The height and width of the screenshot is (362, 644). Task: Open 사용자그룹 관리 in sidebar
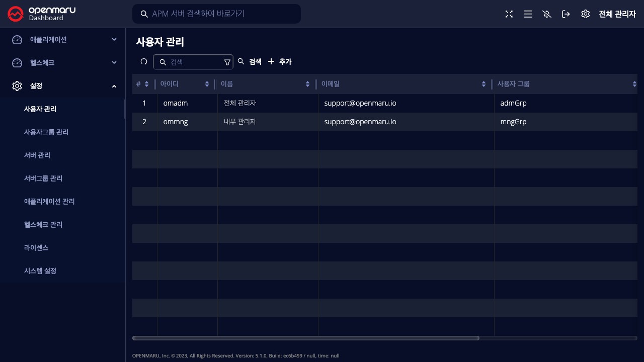click(46, 132)
